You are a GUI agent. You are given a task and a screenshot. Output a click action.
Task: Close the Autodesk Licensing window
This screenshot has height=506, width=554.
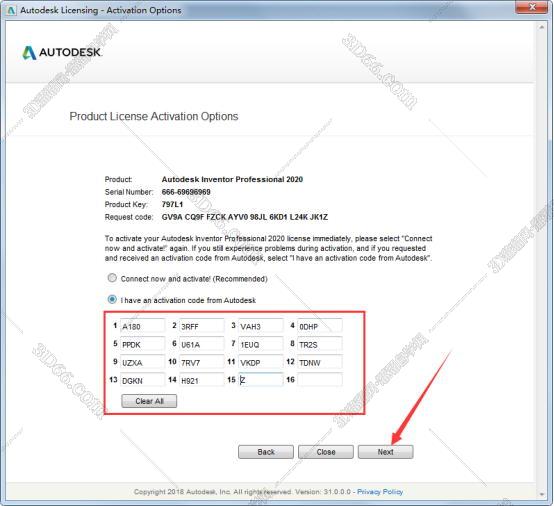coord(532,7)
